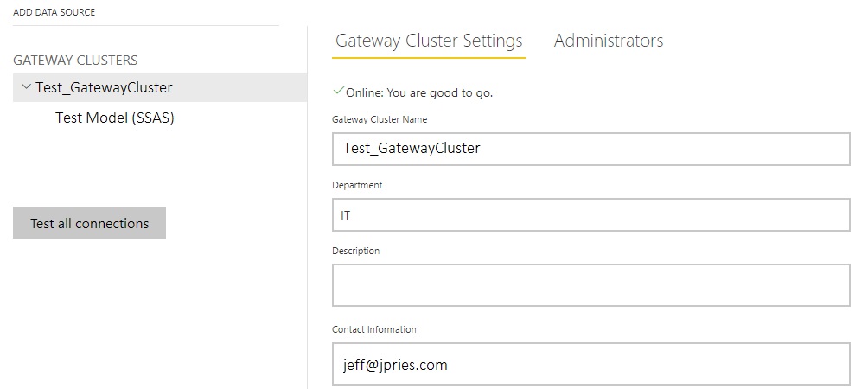Image resolution: width=868 pixels, height=389 pixels.
Task: Open the Test Model (SSAS) data source
Action: click(115, 118)
